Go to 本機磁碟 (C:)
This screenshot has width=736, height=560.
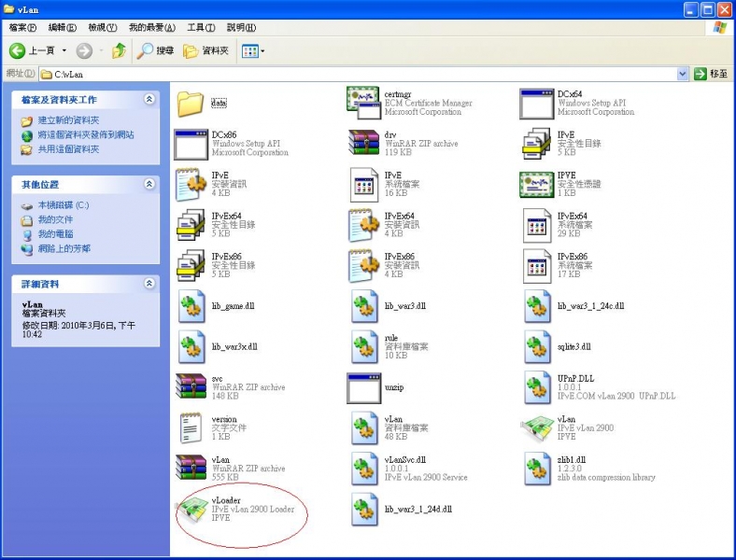[64, 205]
